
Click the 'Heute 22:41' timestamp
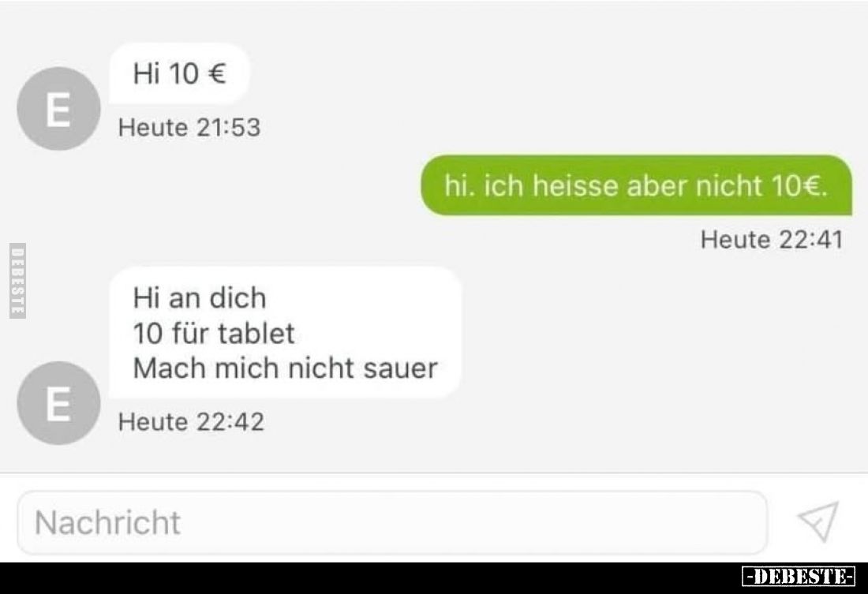772,240
